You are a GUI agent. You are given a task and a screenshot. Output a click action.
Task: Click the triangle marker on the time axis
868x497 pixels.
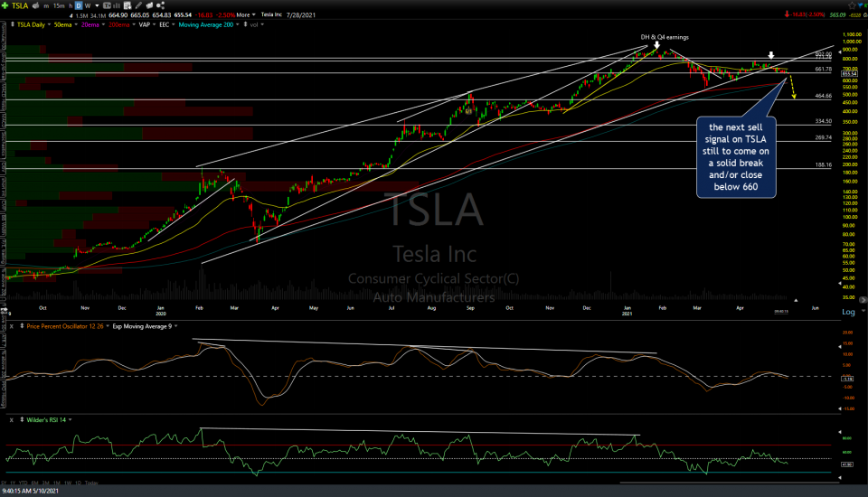tap(796, 301)
